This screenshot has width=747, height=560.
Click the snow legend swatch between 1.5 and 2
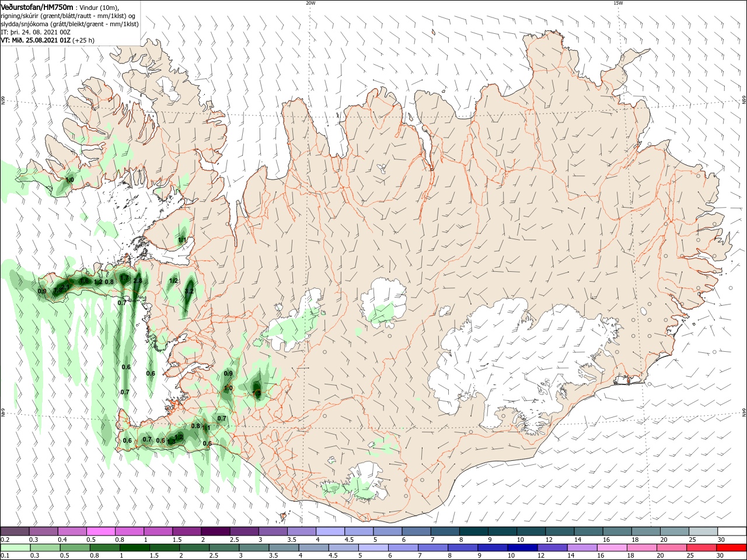point(187,531)
